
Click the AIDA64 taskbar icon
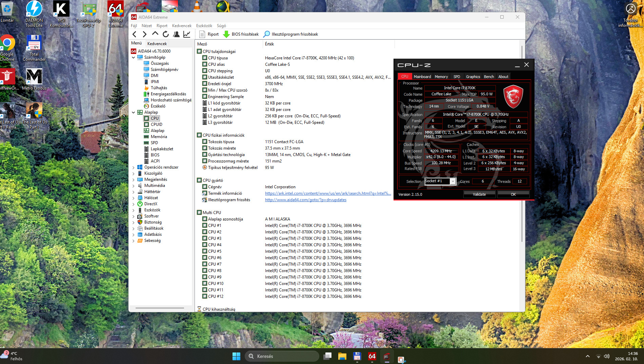pos(372,356)
